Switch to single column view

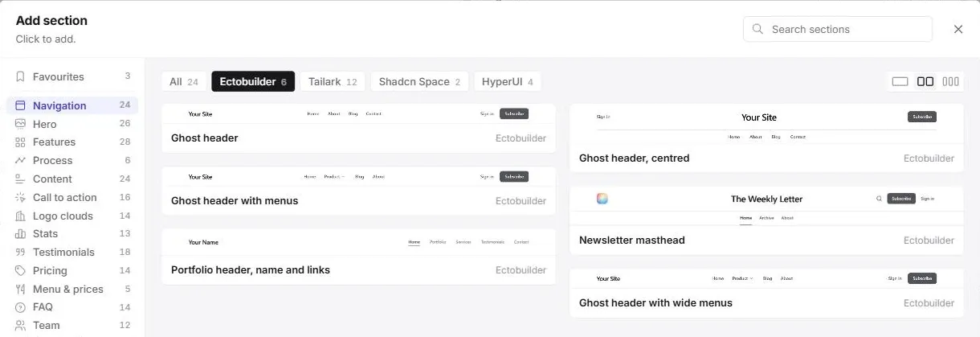click(900, 81)
